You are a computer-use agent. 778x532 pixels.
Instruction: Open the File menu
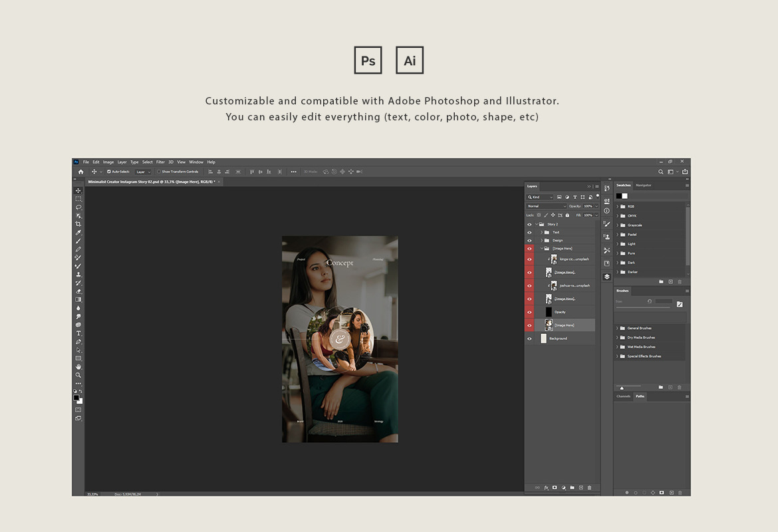coord(86,162)
